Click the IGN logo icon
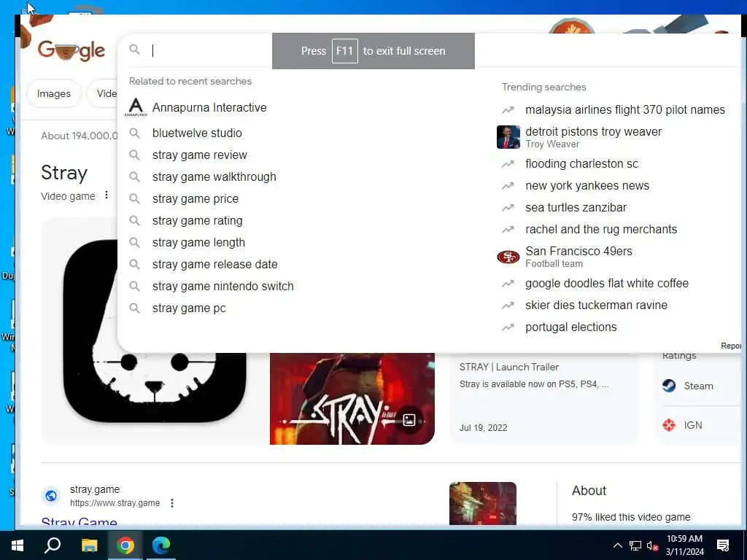 click(669, 425)
